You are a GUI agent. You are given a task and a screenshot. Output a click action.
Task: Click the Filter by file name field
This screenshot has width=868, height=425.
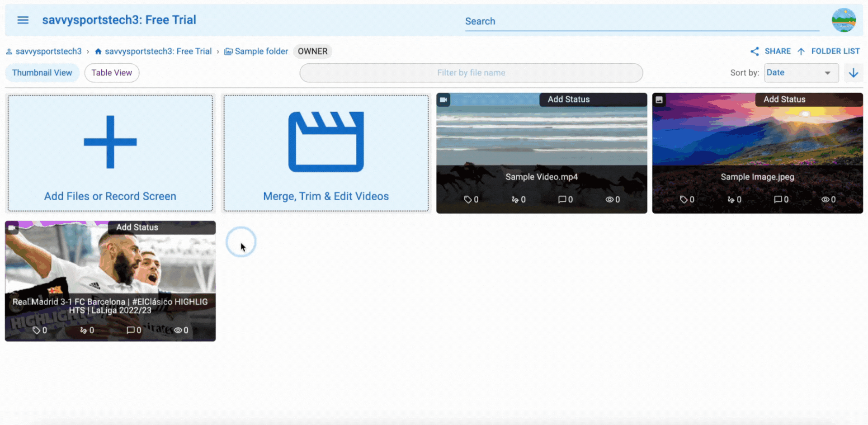(471, 73)
